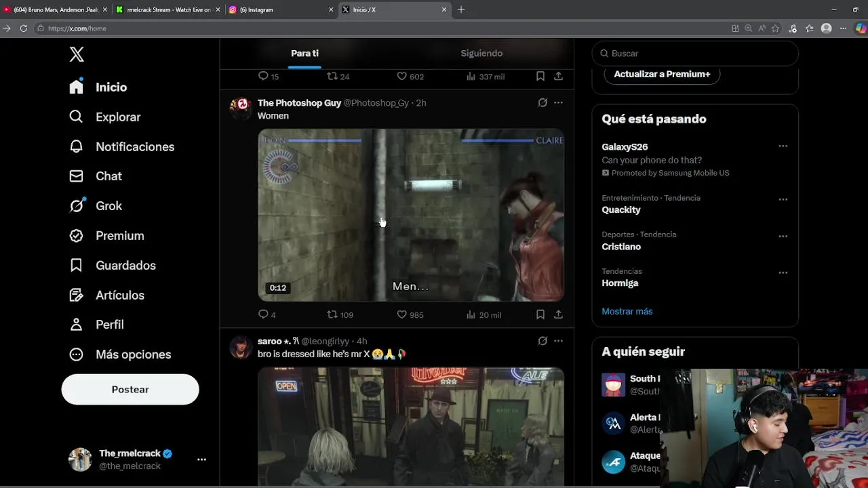Image resolution: width=868 pixels, height=488 pixels.
Task: Click the Postear button
Action: click(x=130, y=390)
